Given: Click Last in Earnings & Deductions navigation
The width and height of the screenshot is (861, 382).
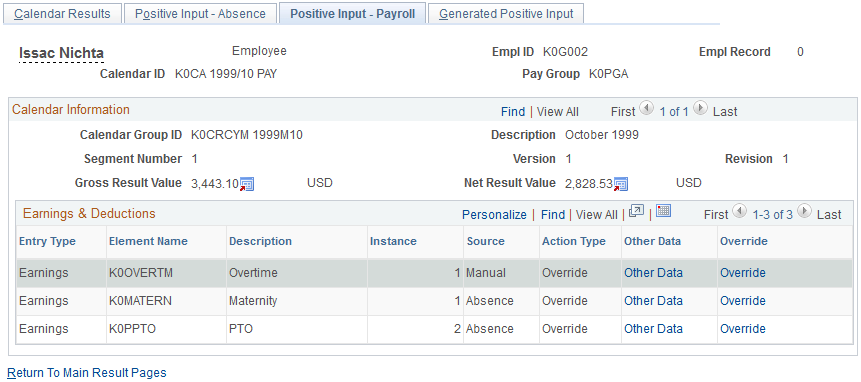Looking at the screenshot, I should click(x=829, y=215).
